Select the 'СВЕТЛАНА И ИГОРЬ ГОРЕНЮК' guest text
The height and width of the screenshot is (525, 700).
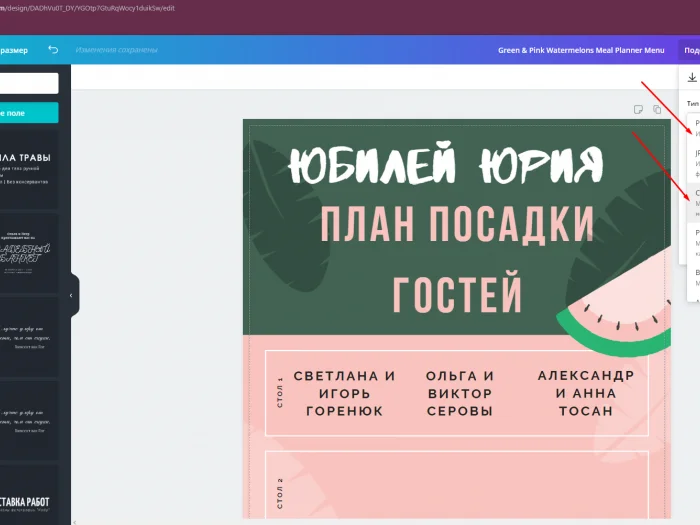point(344,393)
